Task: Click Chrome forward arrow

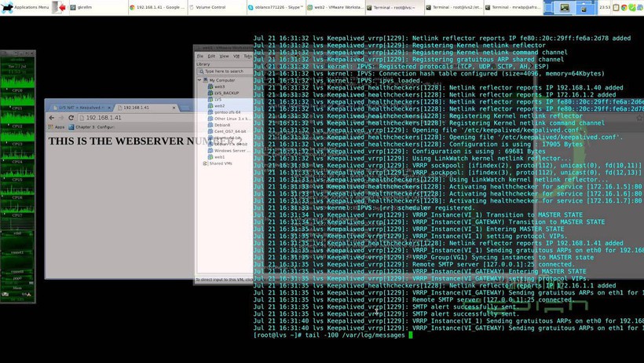Action: (x=61, y=118)
